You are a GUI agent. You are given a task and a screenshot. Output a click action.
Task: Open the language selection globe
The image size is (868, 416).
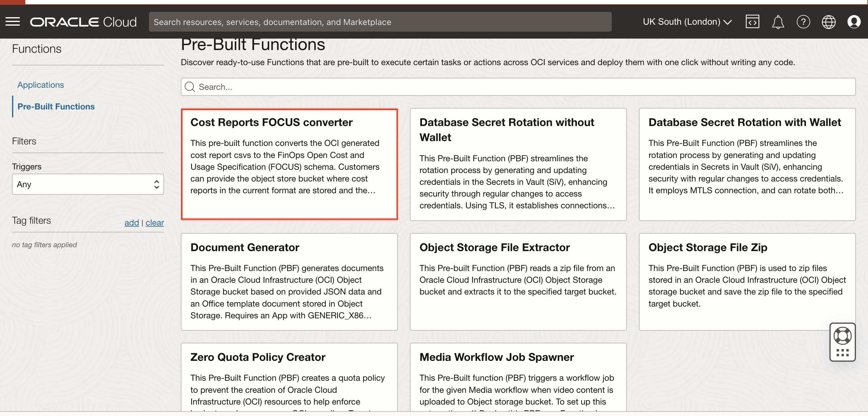pos(829,22)
